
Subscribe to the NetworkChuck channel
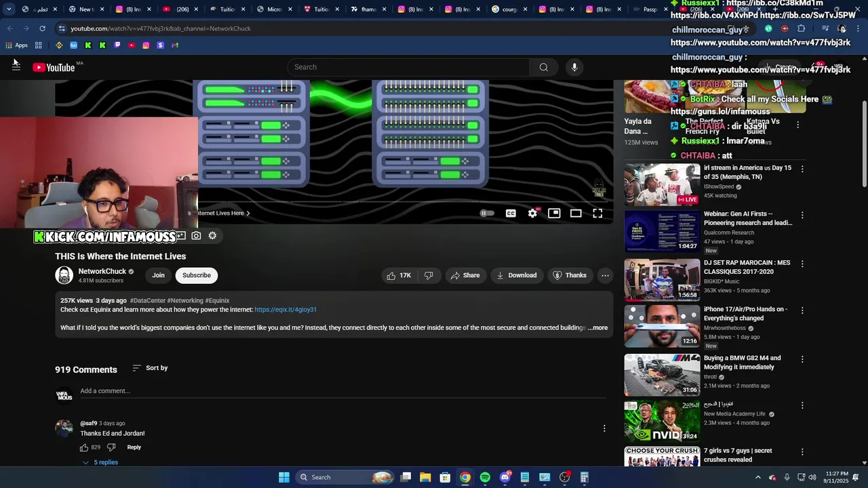click(197, 275)
